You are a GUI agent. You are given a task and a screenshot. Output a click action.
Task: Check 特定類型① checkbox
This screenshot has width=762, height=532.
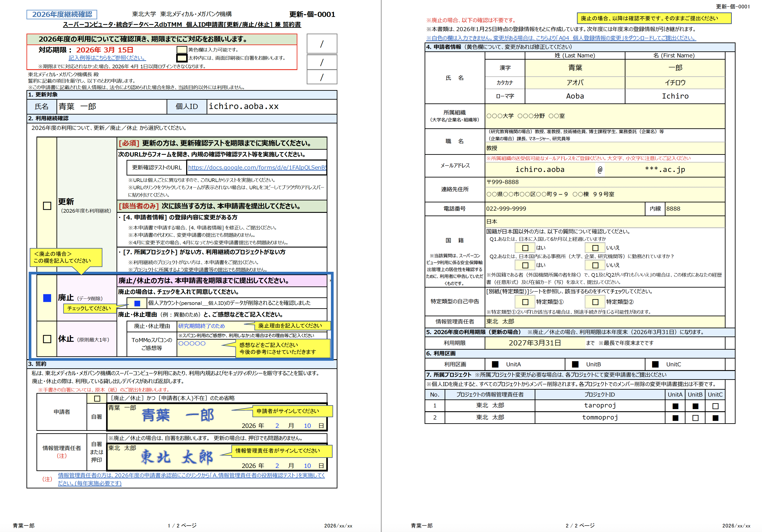[525, 302]
